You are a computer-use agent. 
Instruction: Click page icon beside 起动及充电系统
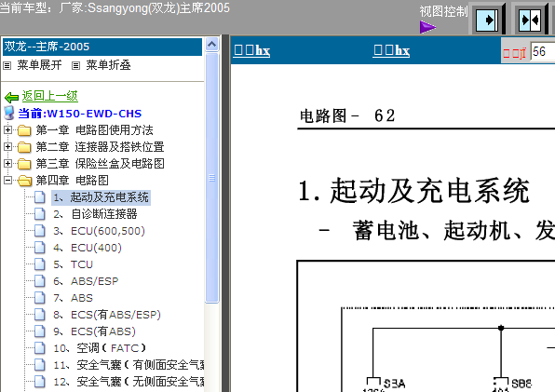pyautogui.click(x=40, y=197)
